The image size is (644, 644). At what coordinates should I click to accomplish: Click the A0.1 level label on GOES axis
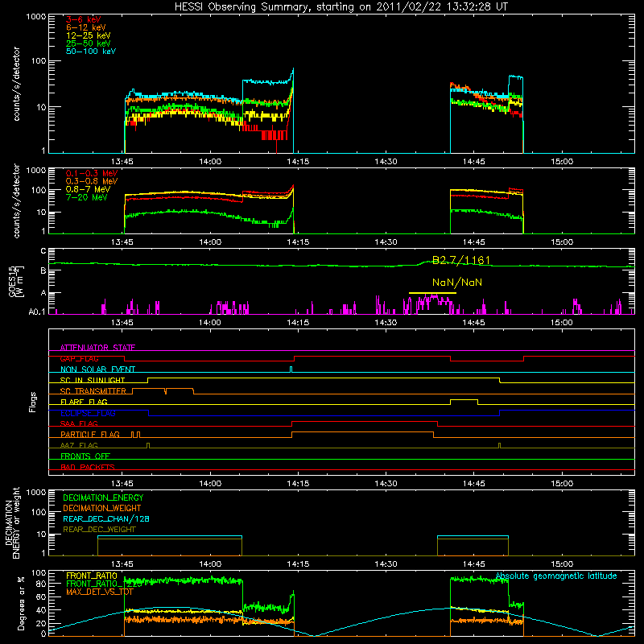37,312
